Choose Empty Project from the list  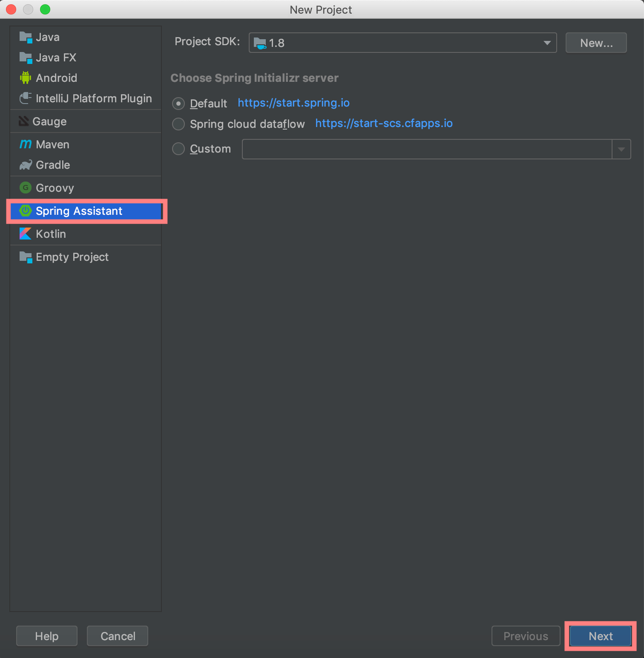click(x=72, y=257)
